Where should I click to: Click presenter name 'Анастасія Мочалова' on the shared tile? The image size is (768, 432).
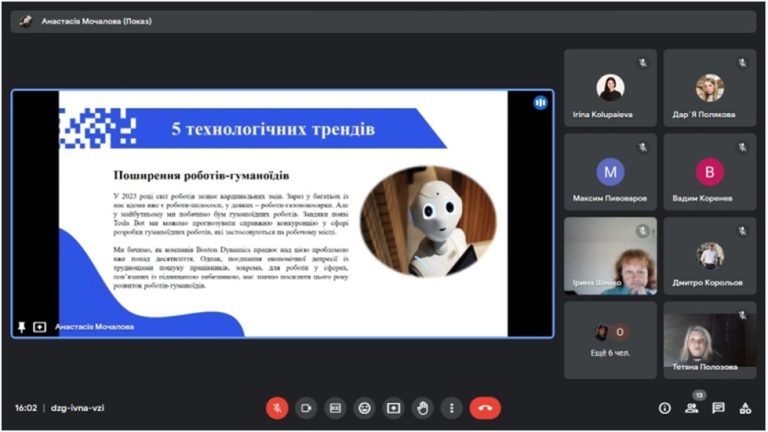tap(95, 327)
